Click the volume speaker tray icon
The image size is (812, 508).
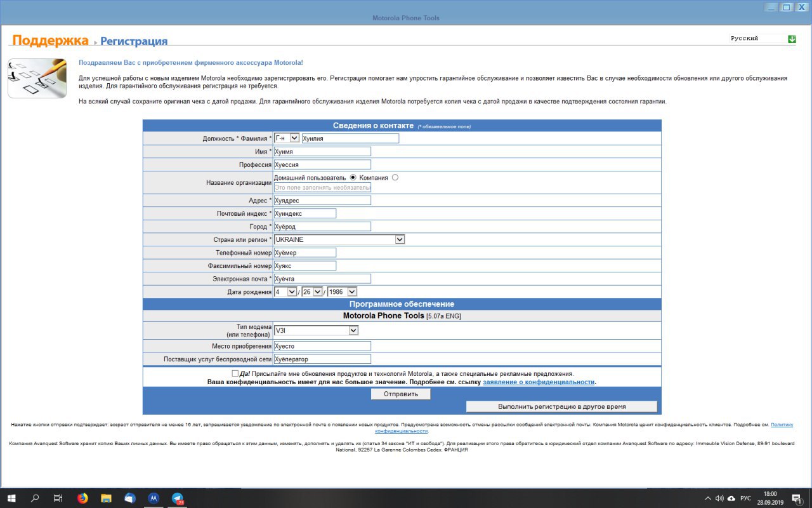(719, 498)
